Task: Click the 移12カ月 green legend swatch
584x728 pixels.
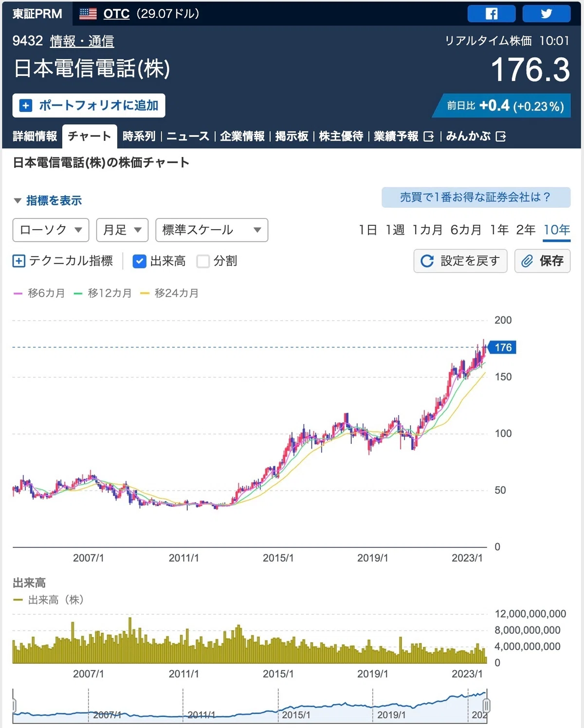Action: (78, 293)
